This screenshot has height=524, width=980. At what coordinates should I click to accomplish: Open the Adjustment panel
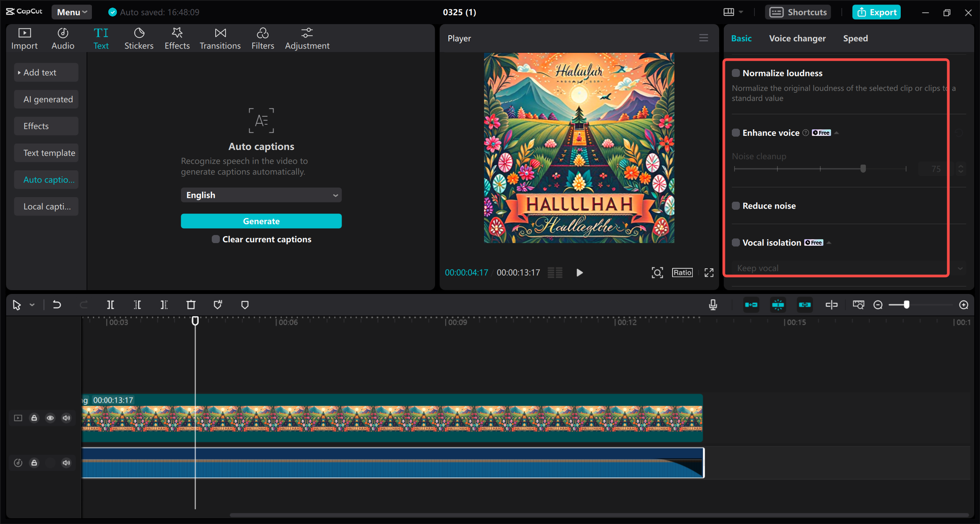tap(307, 39)
